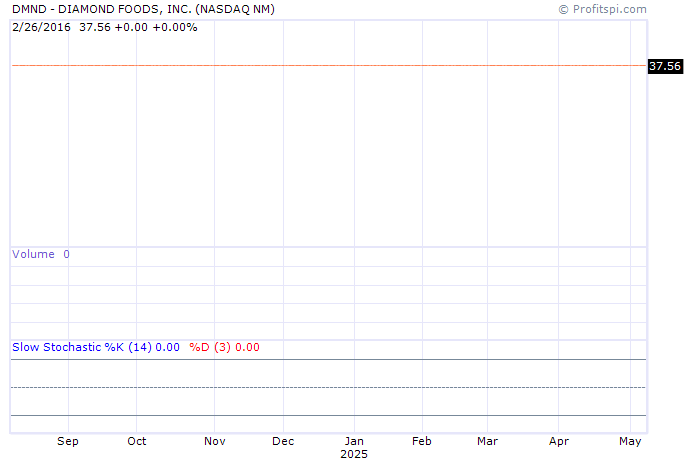700x464 pixels.
Task: Click the May axis label
Action: [x=630, y=441]
